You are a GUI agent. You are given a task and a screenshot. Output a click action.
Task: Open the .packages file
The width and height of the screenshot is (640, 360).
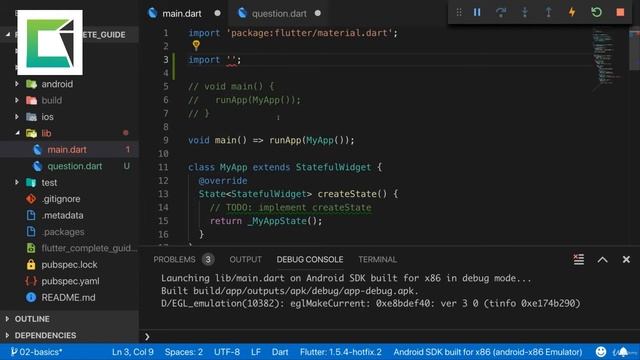click(x=63, y=232)
